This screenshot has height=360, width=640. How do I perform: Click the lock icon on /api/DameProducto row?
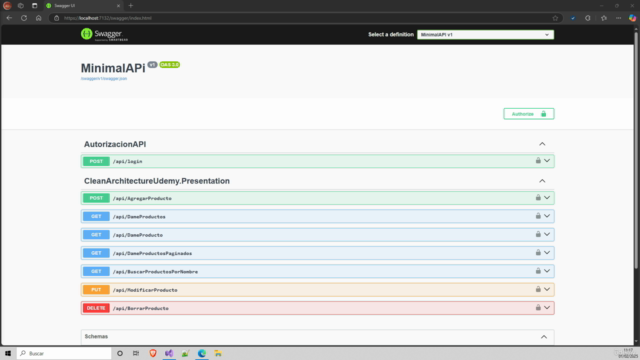click(538, 234)
